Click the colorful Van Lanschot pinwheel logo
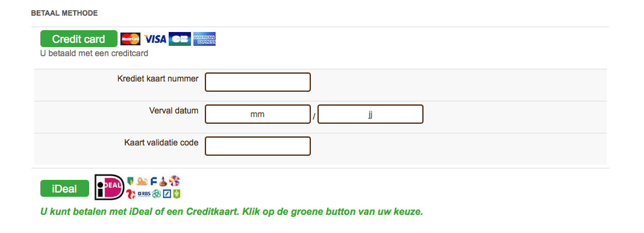The width and height of the screenshot is (644, 233). tap(175, 180)
